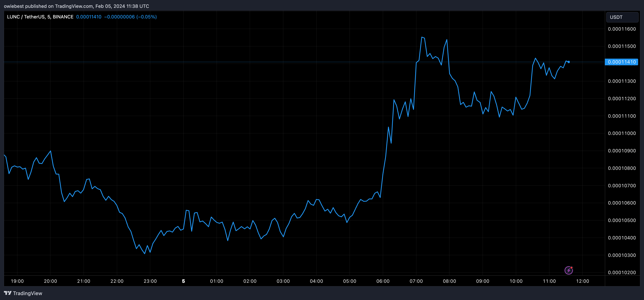Click the 07:00 time axis label
644x300 pixels.
tap(416, 281)
